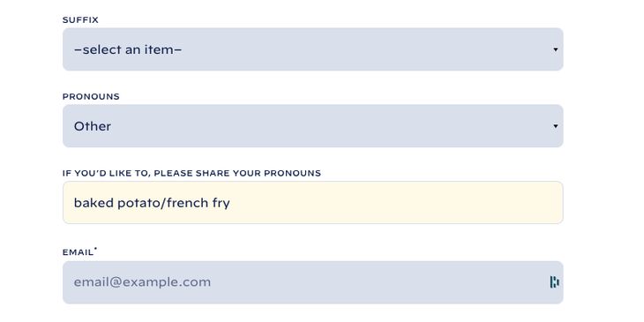Focus the share your pronouns text field
This screenshot has height=322, width=644.
(x=313, y=203)
